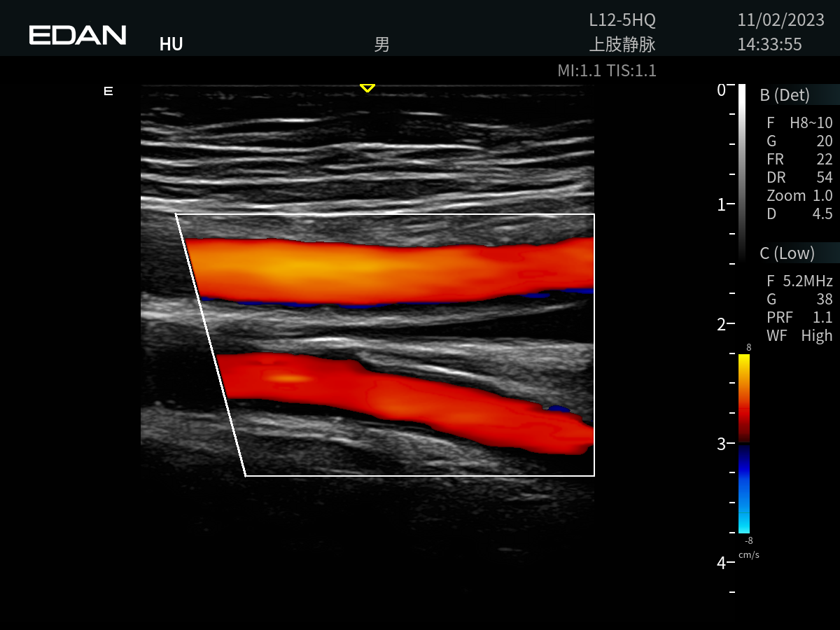This screenshot has height=630, width=840.
Task: Select the B (Det) parameter header
Action: pos(785,95)
